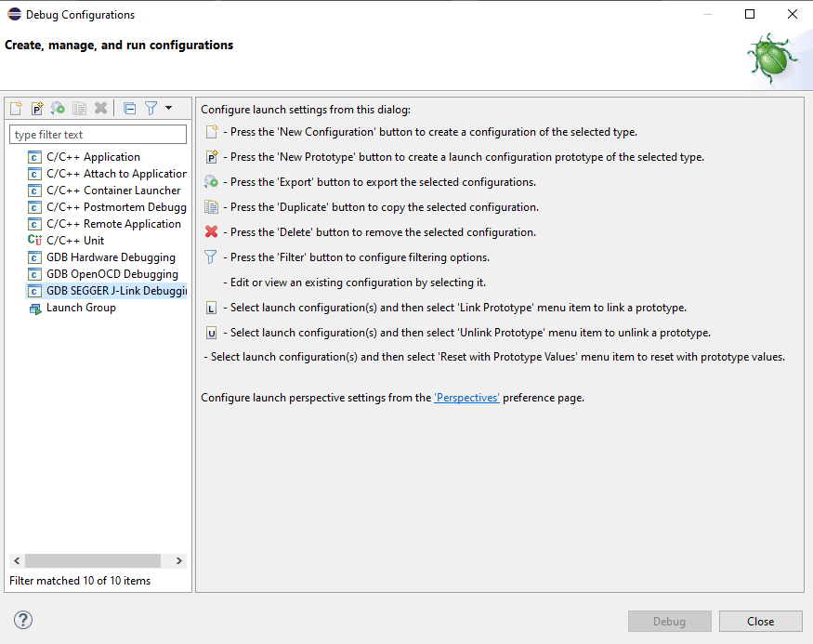Click the Help question mark icon

23,620
